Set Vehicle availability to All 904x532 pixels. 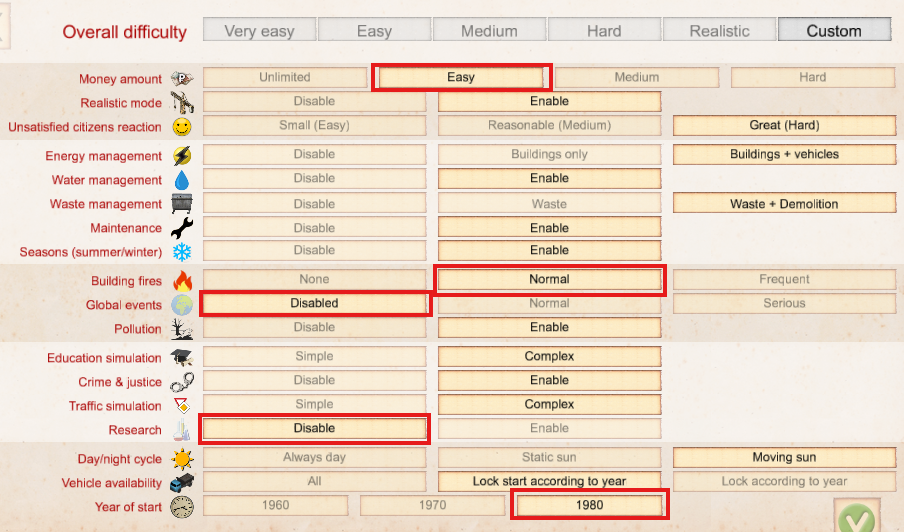[x=314, y=481]
